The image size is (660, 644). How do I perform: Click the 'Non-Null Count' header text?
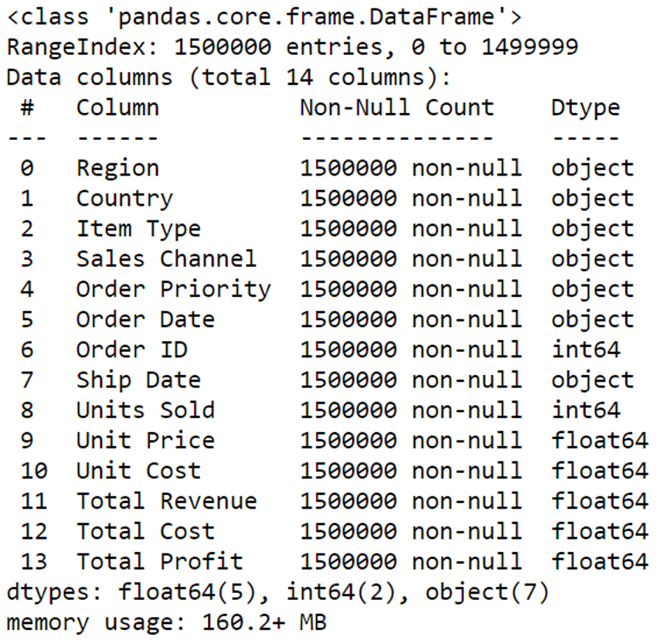(397, 107)
